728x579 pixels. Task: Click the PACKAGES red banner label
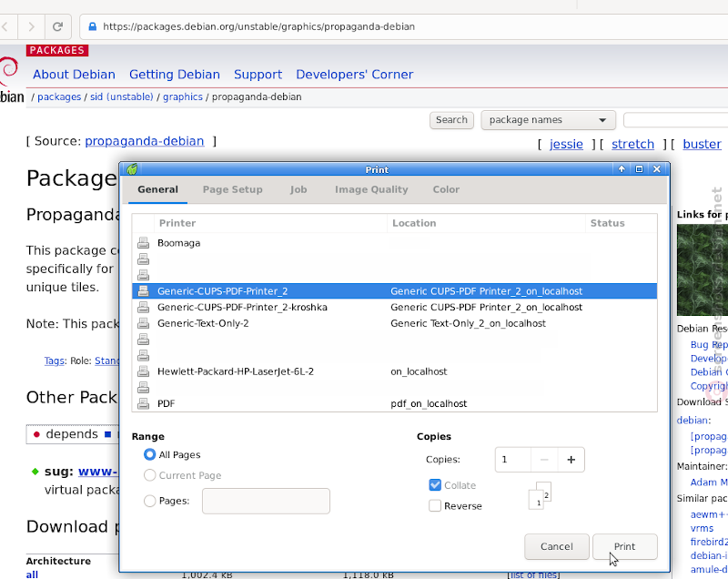point(57,50)
